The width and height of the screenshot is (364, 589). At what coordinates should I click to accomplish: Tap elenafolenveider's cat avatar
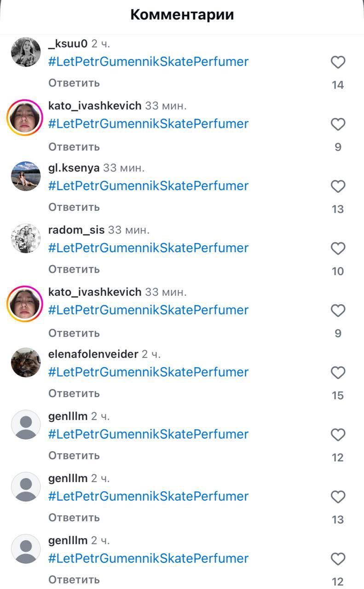[26, 362]
